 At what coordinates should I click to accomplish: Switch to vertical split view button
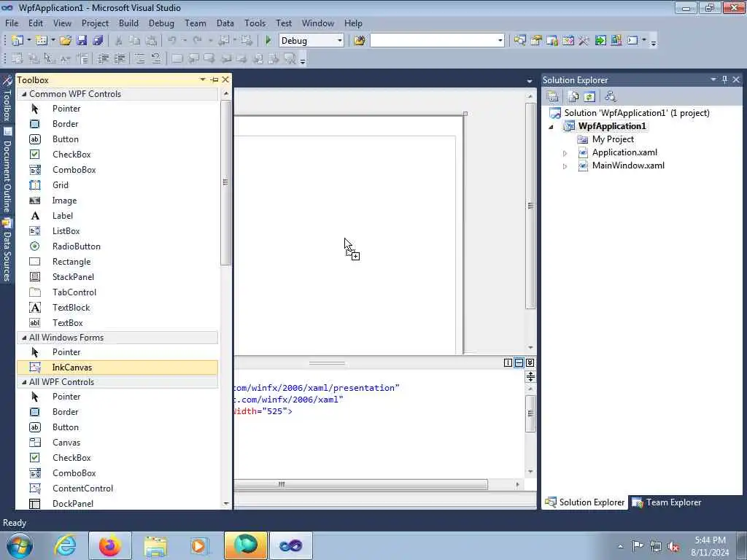(x=508, y=363)
